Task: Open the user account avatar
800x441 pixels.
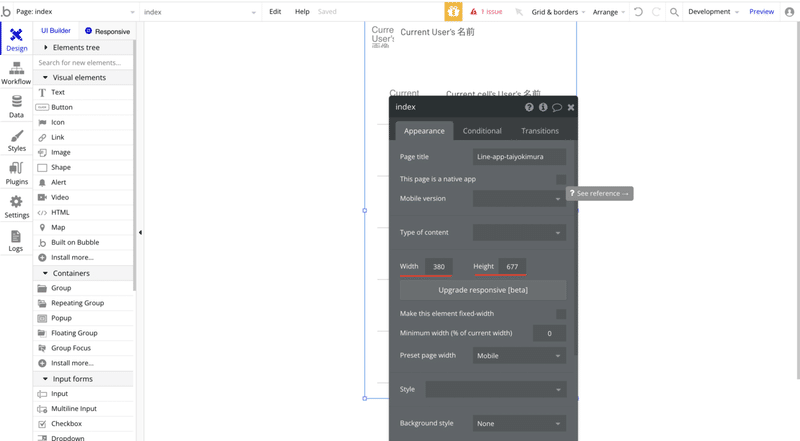Action: 789,12
